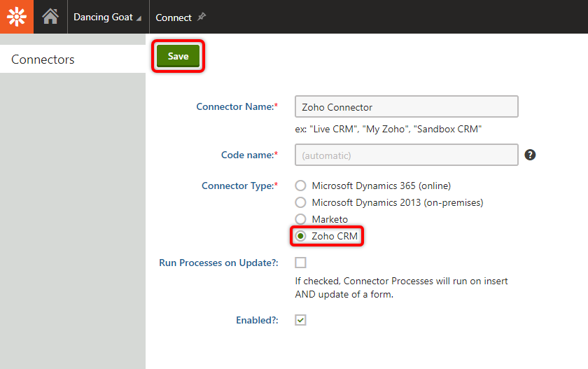Save the connector settings

click(178, 56)
